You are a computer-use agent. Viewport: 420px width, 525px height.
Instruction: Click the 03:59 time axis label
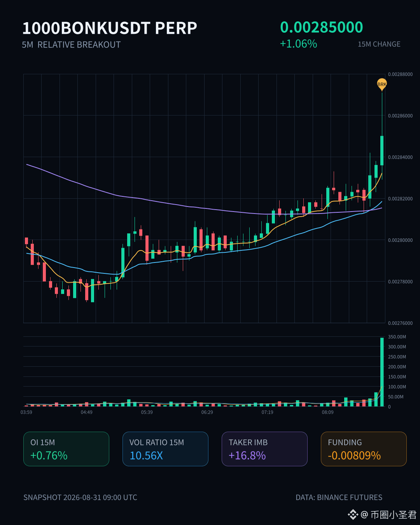[x=26, y=412]
